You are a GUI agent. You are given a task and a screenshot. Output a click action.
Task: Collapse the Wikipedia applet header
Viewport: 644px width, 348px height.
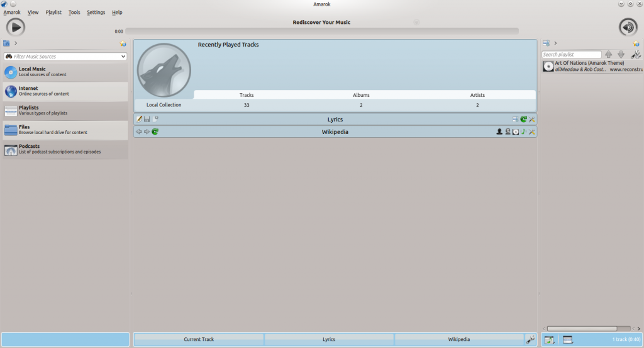[x=335, y=132]
